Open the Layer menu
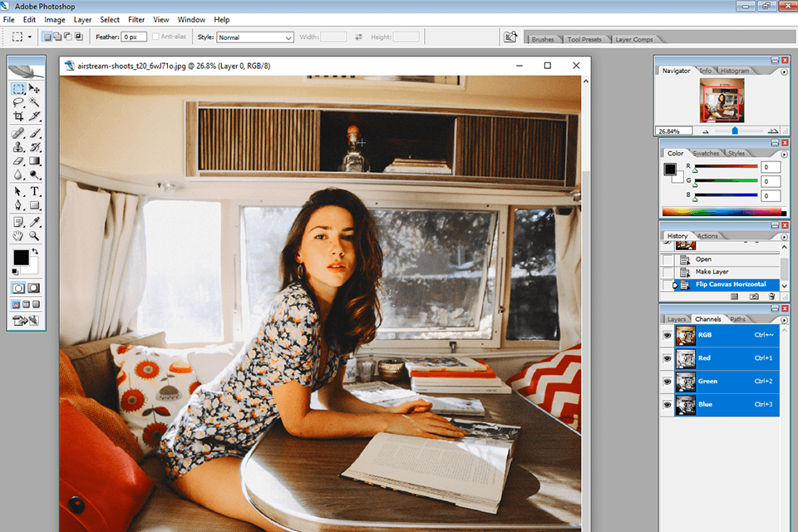The height and width of the screenshot is (532, 798). coord(82,20)
